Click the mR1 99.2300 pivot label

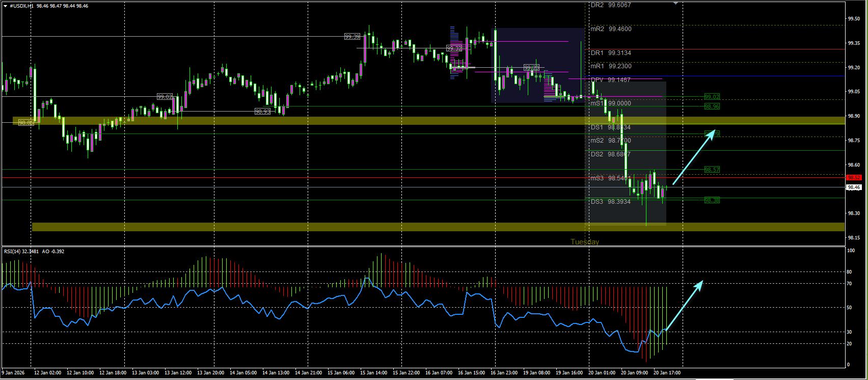pos(610,66)
